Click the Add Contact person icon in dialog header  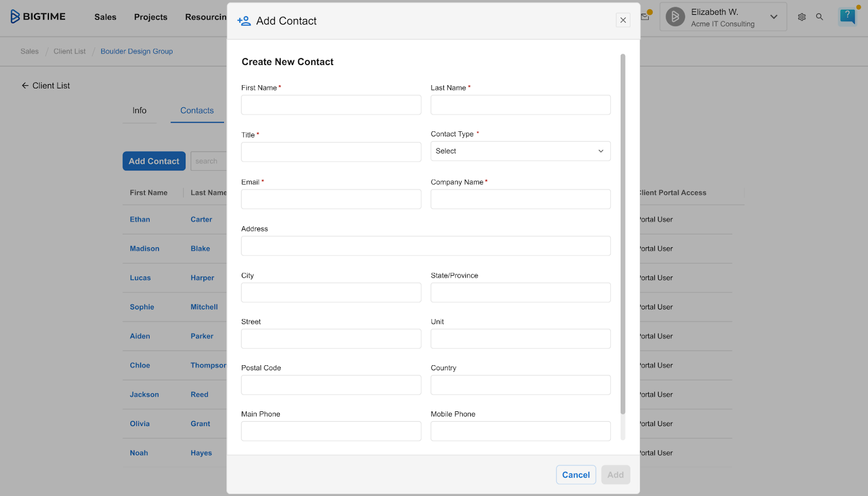point(243,21)
